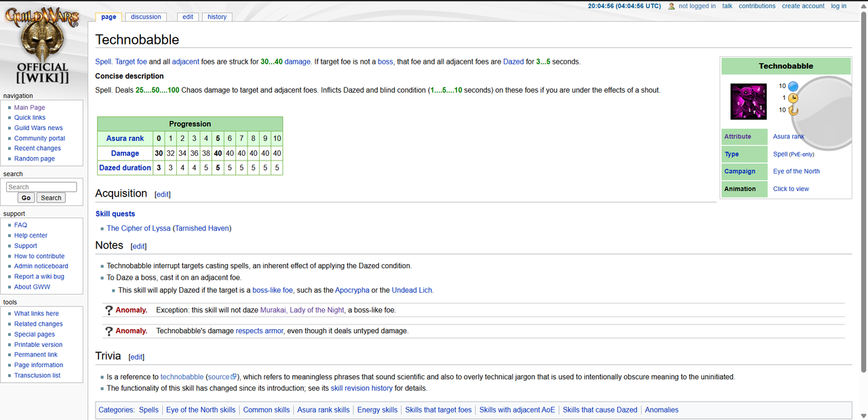This screenshot has width=868, height=420.
Task: Open skill revision history link
Action: [361, 388]
